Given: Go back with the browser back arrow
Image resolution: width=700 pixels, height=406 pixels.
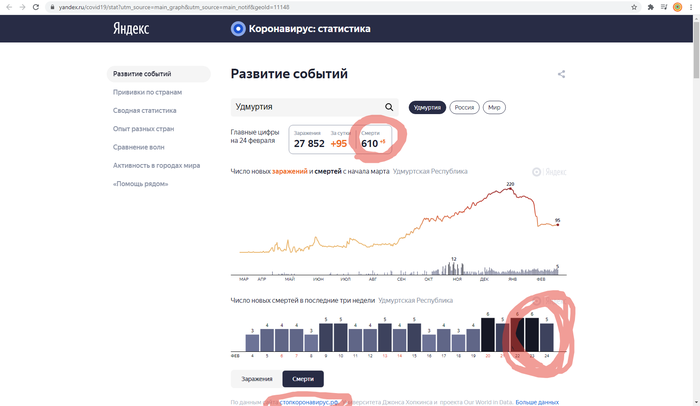Looking at the screenshot, I should pos(8,6).
